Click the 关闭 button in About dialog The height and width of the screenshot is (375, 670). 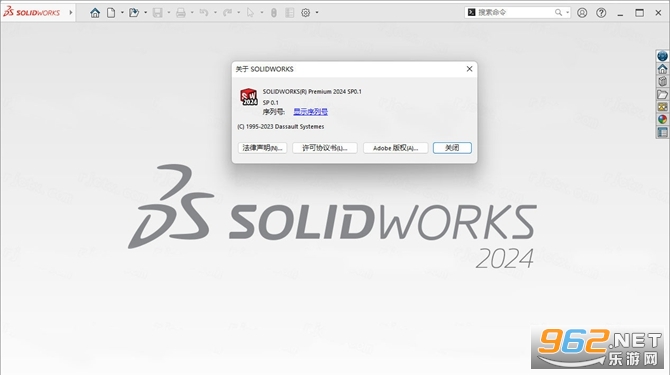click(x=452, y=148)
